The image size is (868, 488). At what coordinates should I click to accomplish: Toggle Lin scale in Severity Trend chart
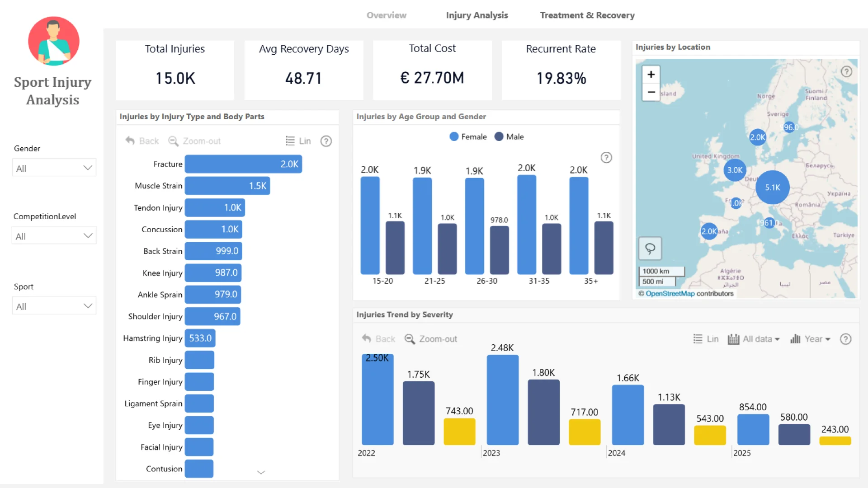click(706, 339)
